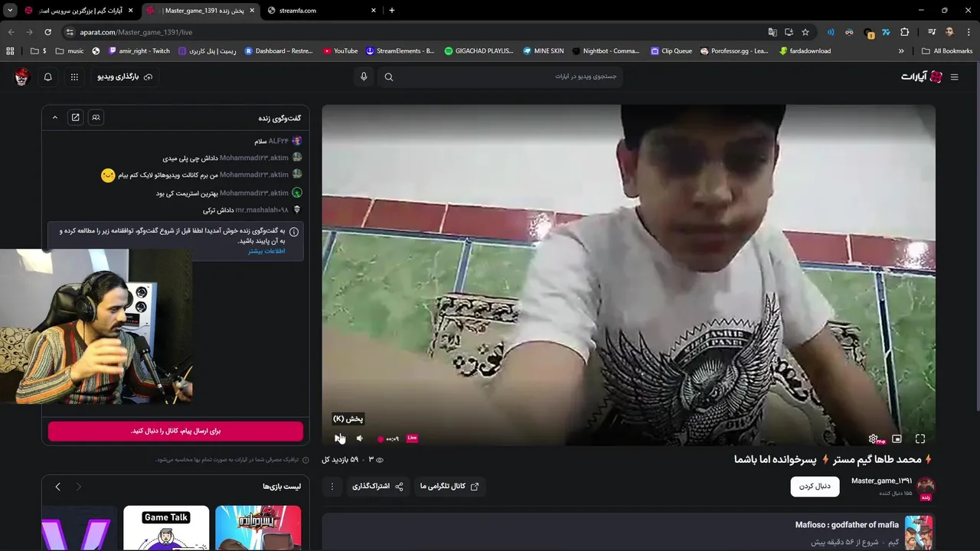This screenshot has width=980, height=551.
Task: Click the address bar URL
Action: (x=136, y=32)
